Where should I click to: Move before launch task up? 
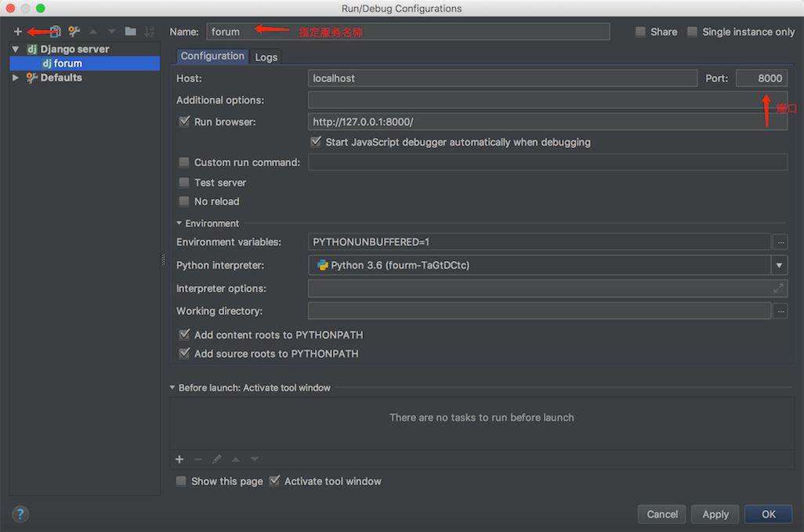point(235,459)
